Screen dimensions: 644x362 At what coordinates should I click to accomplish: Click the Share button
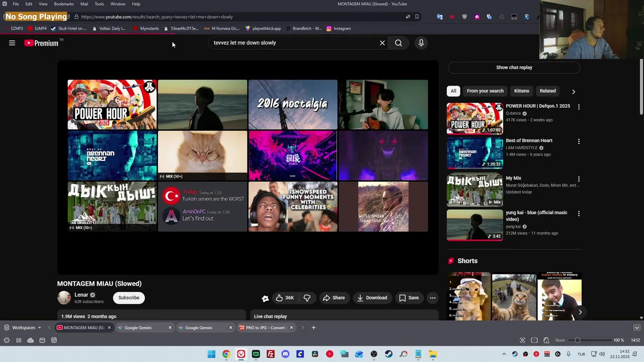(334, 298)
